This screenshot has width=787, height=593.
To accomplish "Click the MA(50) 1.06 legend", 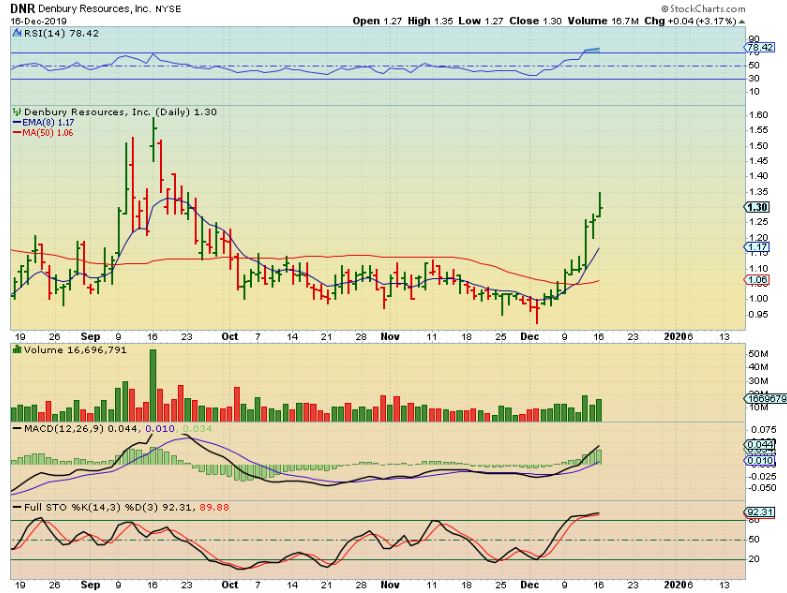I will [x=43, y=133].
